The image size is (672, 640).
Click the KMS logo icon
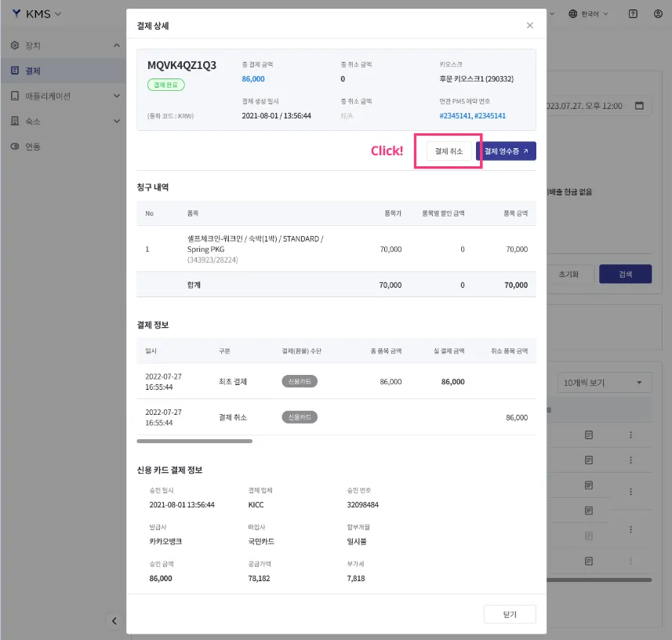pos(16,14)
